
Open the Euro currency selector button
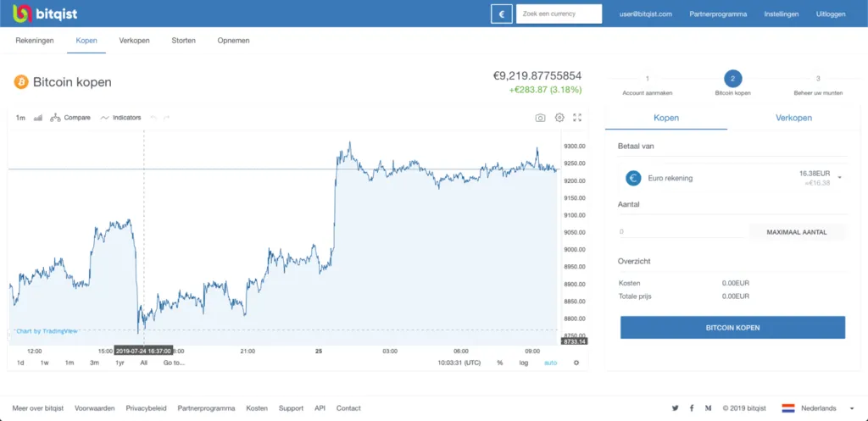click(x=502, y=14)
